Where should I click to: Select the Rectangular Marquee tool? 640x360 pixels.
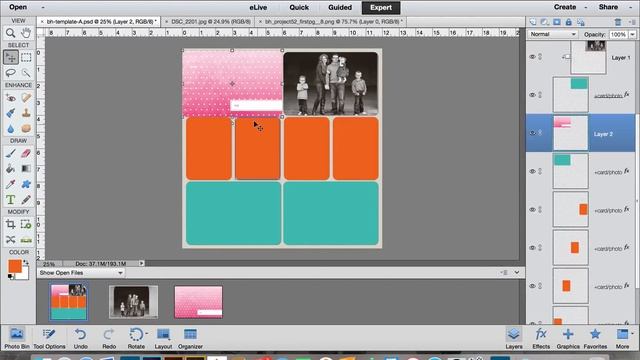(26, 58)
